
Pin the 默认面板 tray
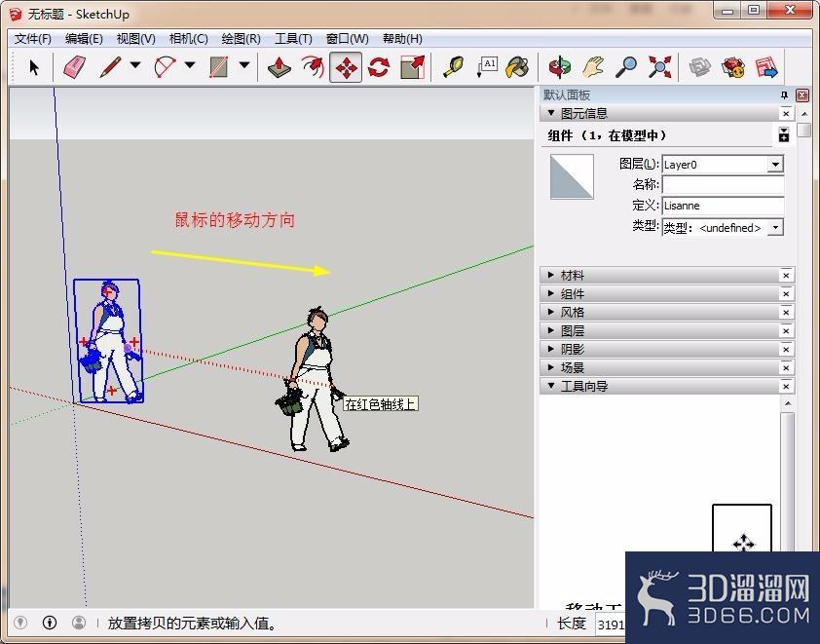[x=784, y=95]
